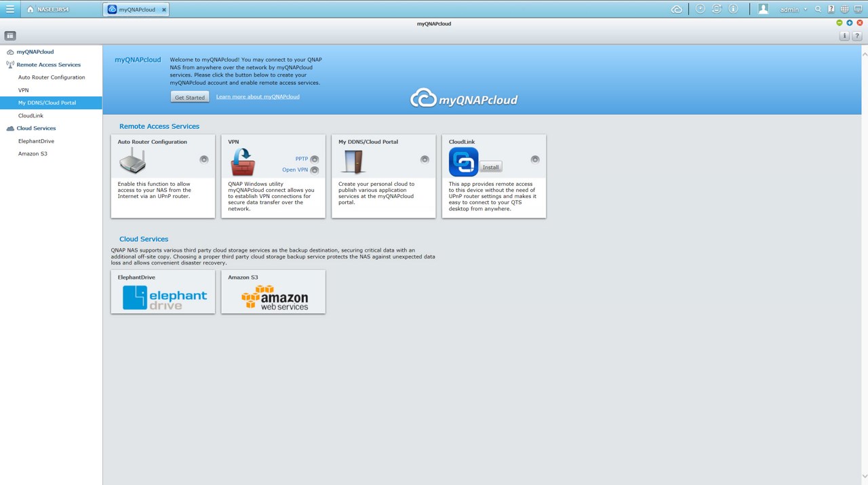The height and width of the screenshot is (485, 868).
Task: Select Remote Access Services in the sidebar
Action: pyautogui.click(x=49, y=64)
